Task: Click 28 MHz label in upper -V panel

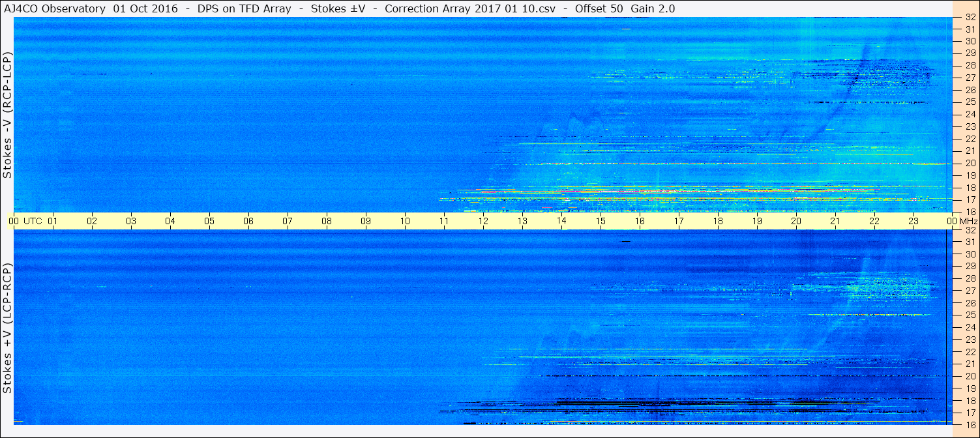Action: pos(970,65)
